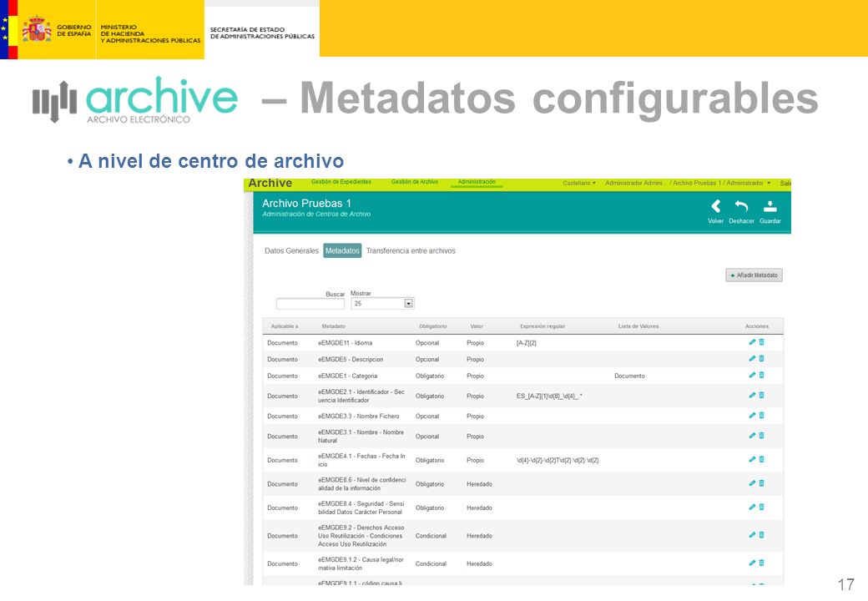
Task: Click Heredado in the eEMGDE8.6 row
Action: point(479,484)
